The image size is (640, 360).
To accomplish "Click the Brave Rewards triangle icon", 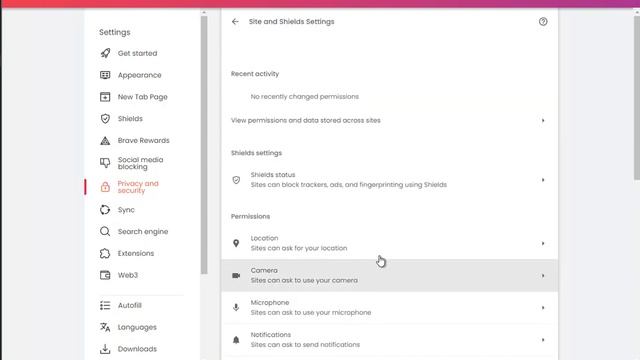I will click(105, 140).
